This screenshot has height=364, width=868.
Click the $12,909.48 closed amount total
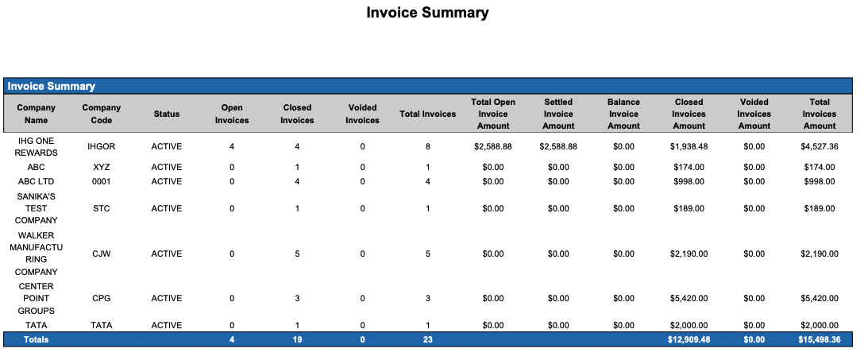689,339
